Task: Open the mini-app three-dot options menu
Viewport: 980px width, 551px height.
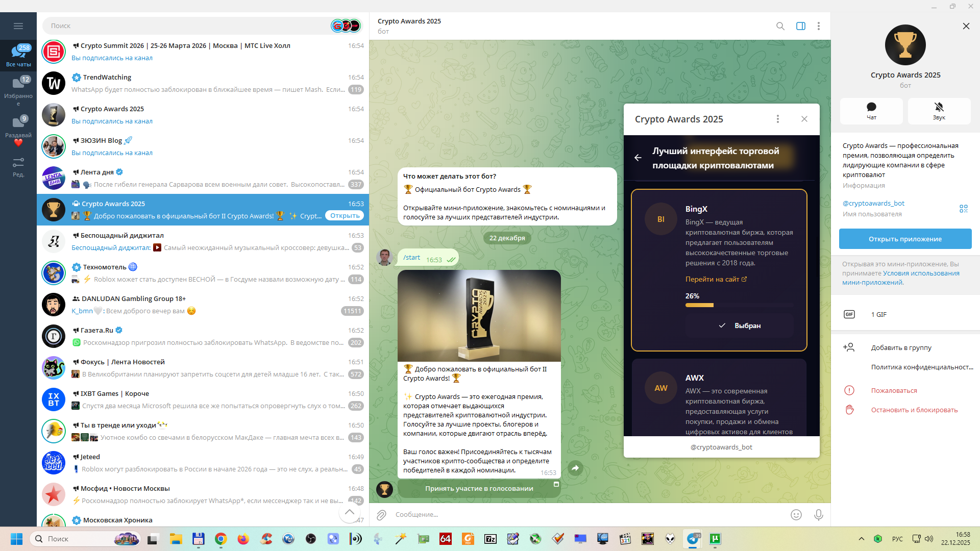Action: click(x=777, y=119)
